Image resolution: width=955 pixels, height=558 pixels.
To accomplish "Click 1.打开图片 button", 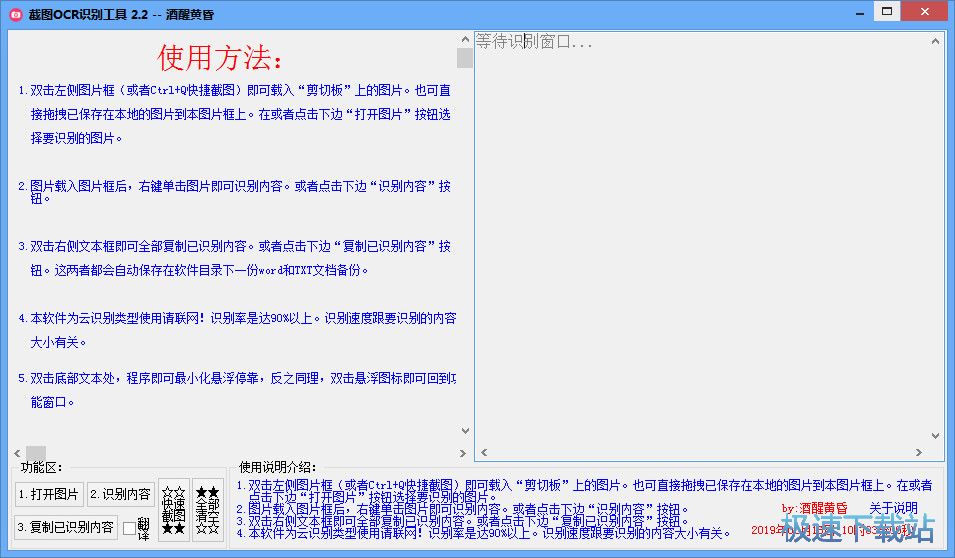I will pos(48,494).
